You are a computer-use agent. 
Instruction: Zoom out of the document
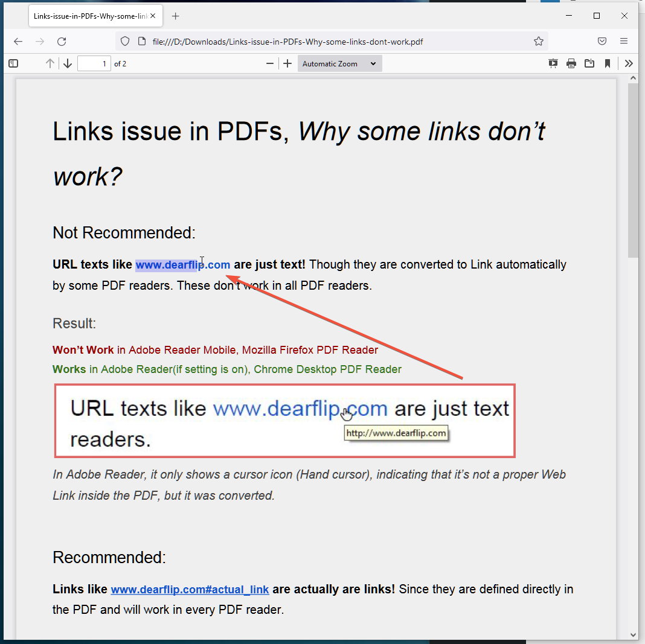click(x=270, y=63)
